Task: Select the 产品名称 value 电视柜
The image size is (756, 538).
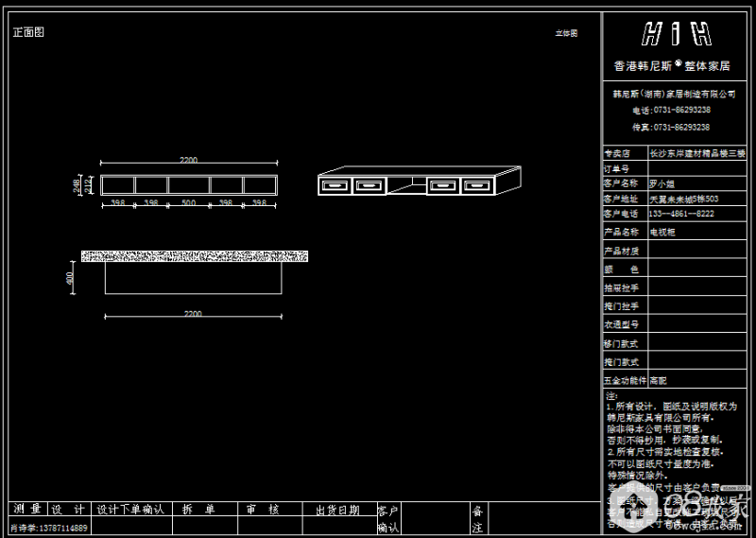Action: (x=662, y=232)
